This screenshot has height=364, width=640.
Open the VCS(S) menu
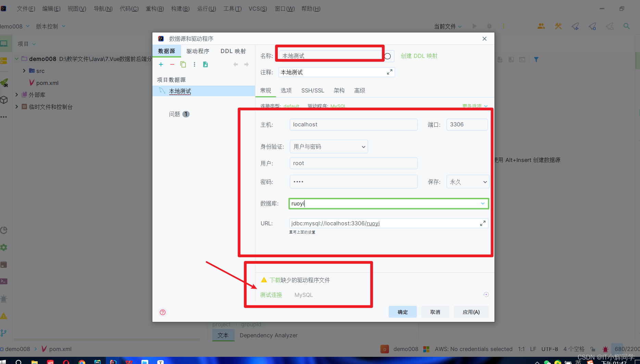258,9
